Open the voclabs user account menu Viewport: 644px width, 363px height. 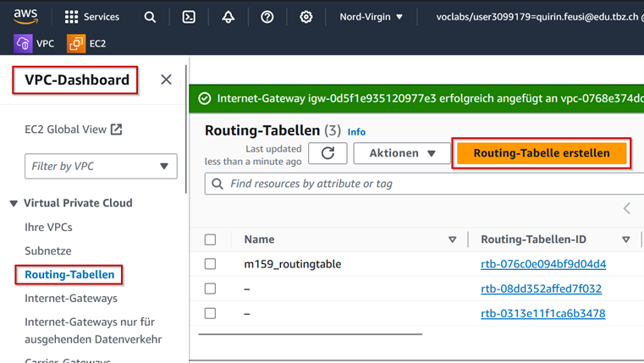pos(539,17)
